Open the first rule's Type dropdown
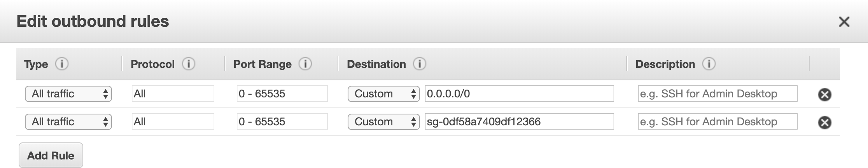 [x=68, y=94]
